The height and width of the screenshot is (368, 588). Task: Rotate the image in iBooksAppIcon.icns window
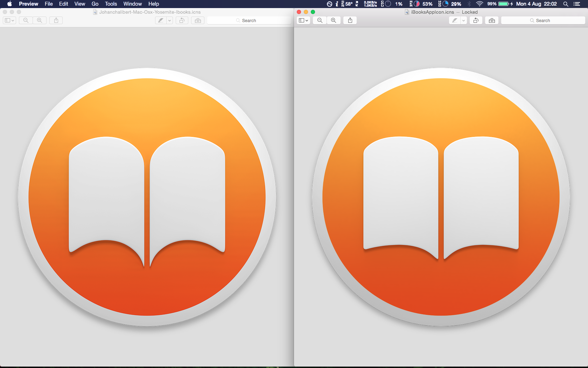click(476, 20)
